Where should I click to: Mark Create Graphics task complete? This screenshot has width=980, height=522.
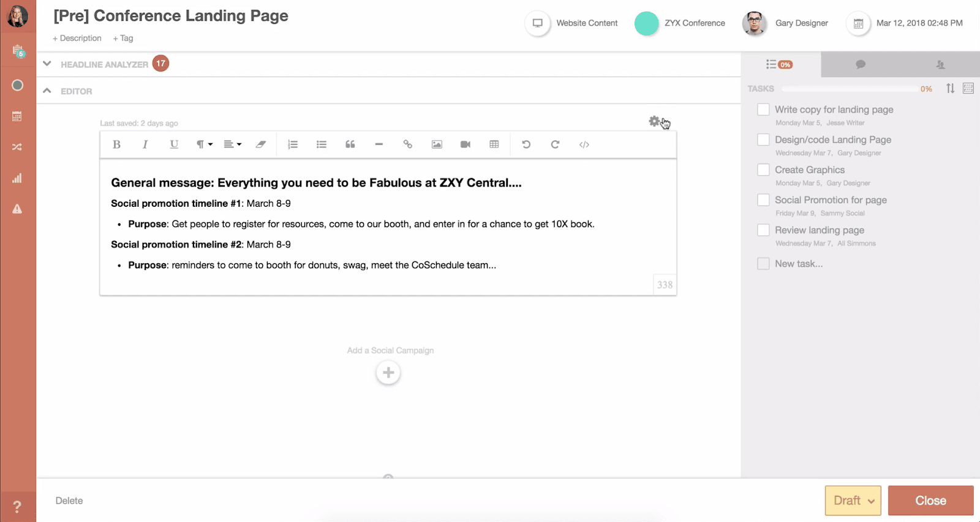(763, 170)
